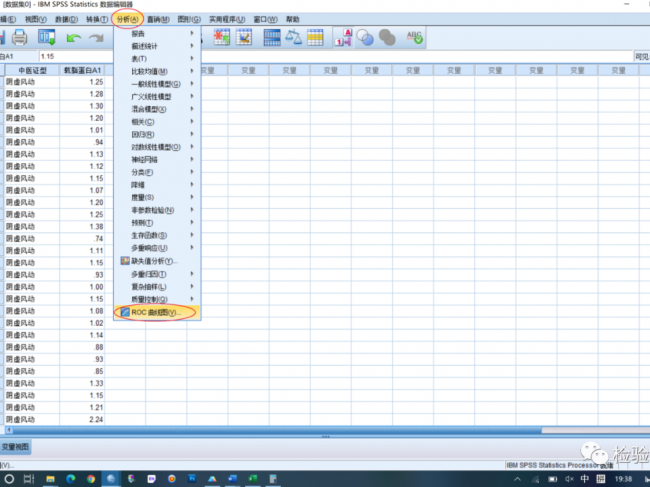This screenshot has height=487, width=650.
Task: Expand the 回归(R) submenu
Action: click(158, 134)
